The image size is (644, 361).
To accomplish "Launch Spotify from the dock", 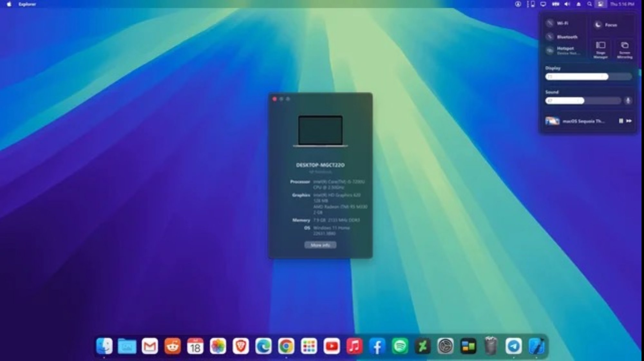I will coord(400,346).
